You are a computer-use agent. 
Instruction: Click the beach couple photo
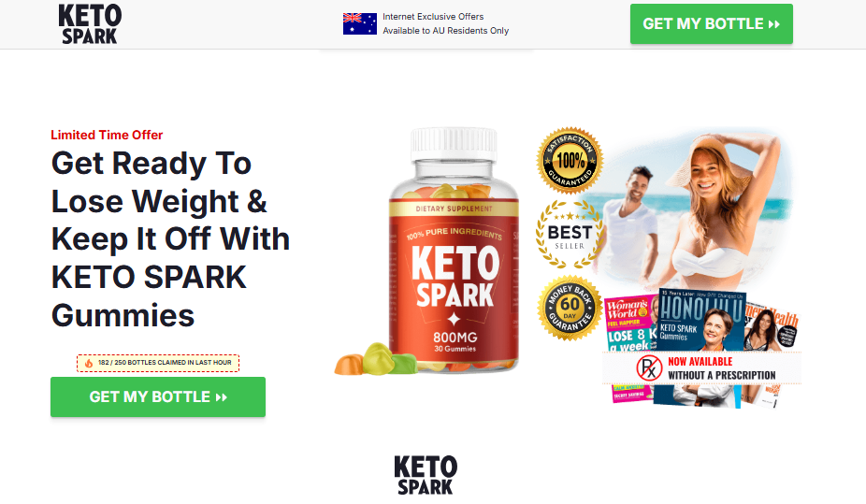tap(690, 209)
